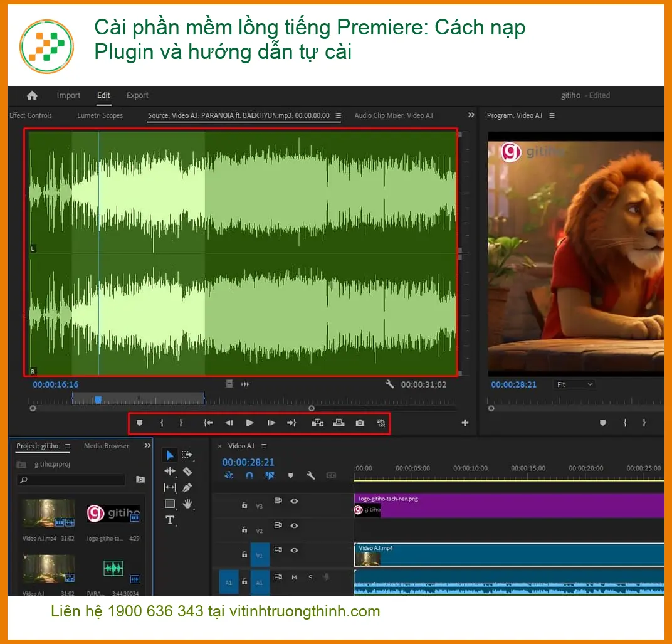
Task: Step forward one frame in Source monitor
Action: 271,423
